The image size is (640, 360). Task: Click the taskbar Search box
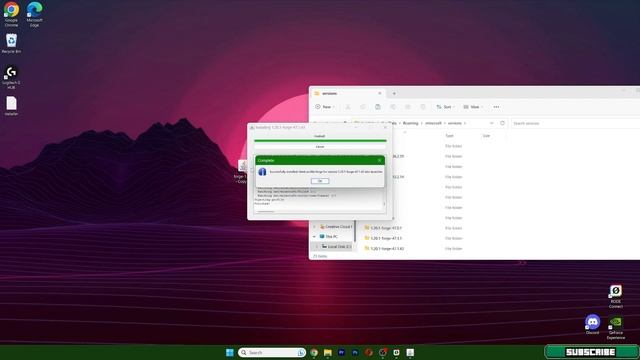(x=272, y=352)
